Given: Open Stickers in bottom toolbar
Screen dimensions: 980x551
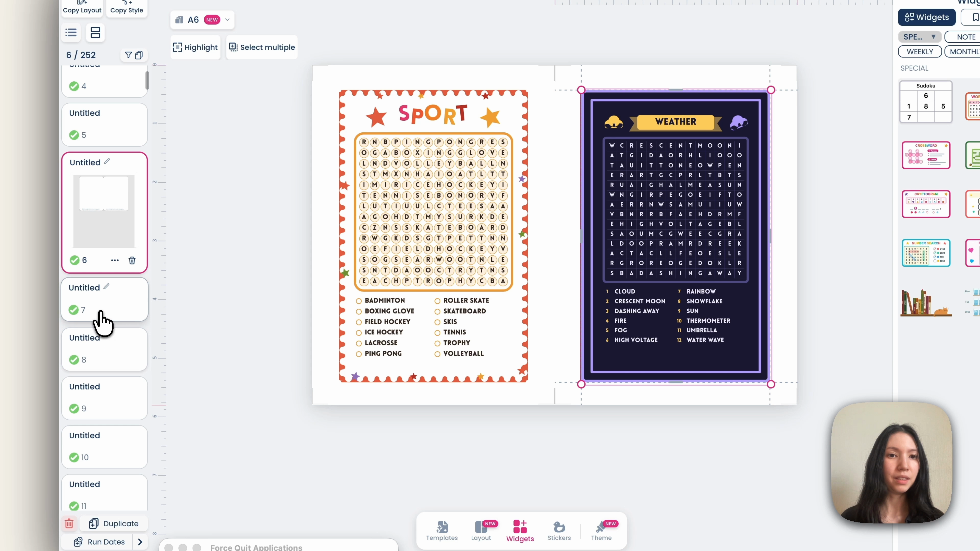Looking at the screenshot, I should pyautogui.click(x=559, y=531).
